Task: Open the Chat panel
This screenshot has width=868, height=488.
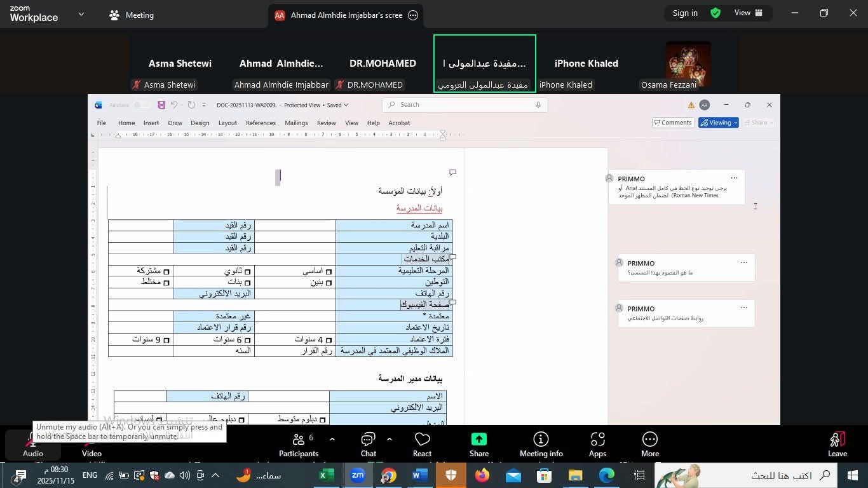Action: [x=368, y=444]
